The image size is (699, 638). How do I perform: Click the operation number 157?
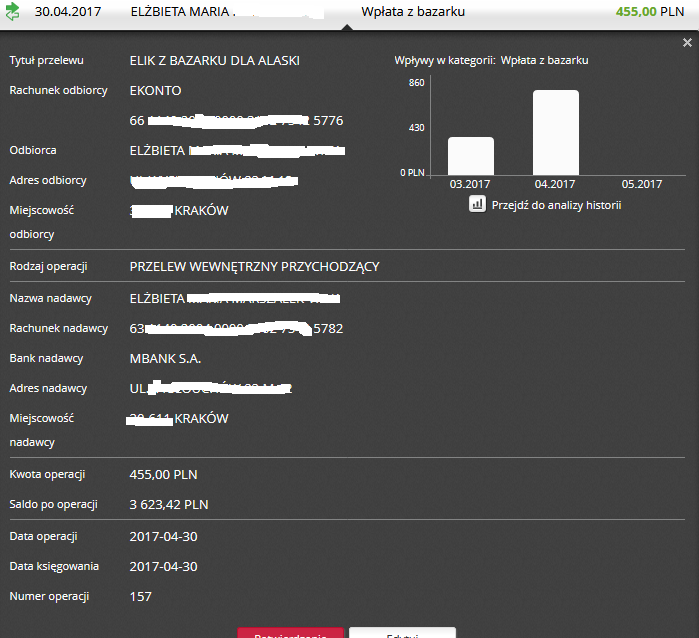click(x=141, y=596)
